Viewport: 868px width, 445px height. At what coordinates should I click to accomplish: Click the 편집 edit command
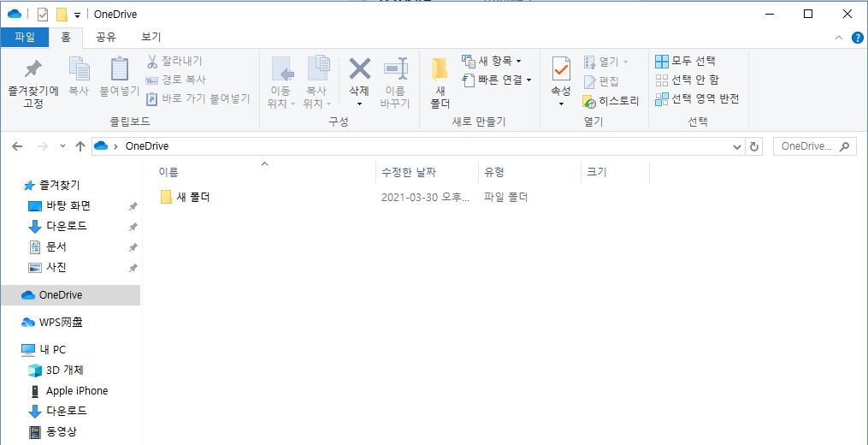[x=601, y=81]
